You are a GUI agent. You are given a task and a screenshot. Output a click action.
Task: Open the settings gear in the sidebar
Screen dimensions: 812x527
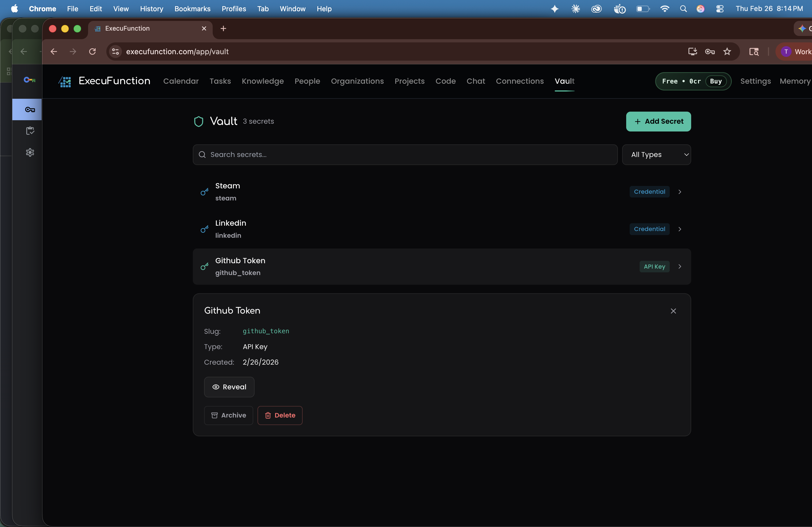click(30, 152)
